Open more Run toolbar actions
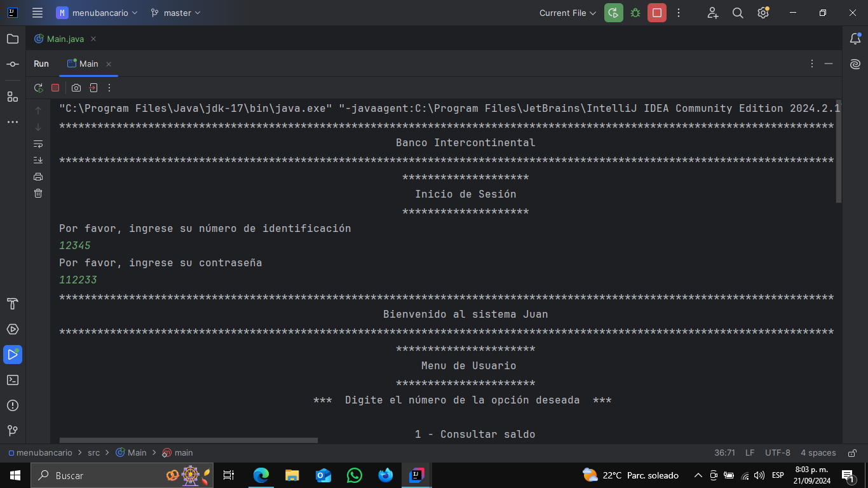Image resolution: width=868 pixels, height=488 pixels. [109, 88]
